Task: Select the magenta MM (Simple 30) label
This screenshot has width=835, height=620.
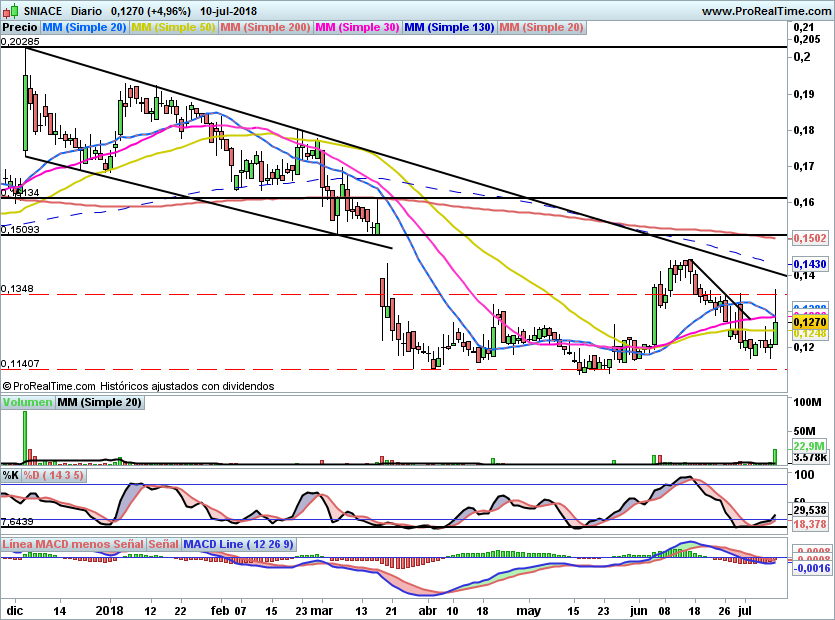Action: click(x=357, y=29)
